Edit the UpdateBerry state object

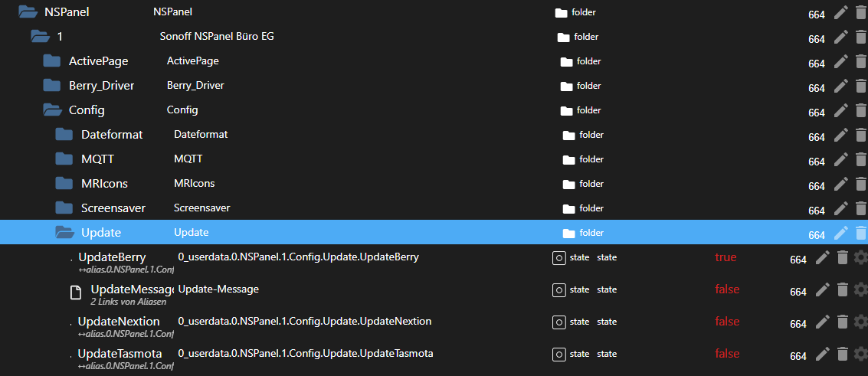click(x=823, y=257)
